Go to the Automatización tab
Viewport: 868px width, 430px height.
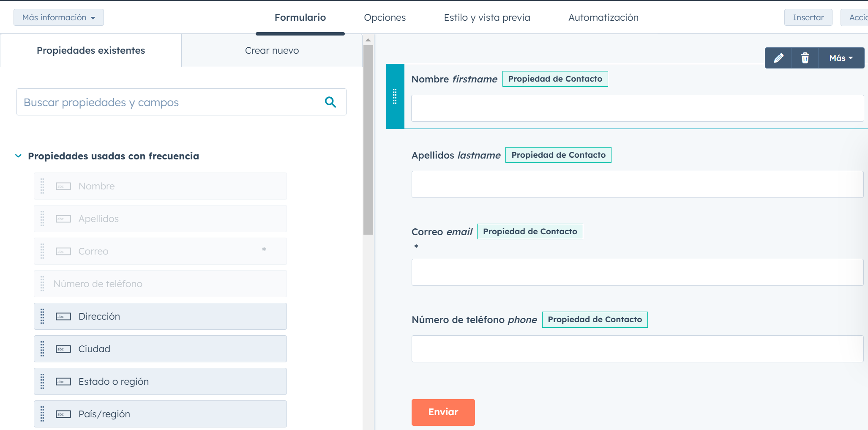(603, 17)
